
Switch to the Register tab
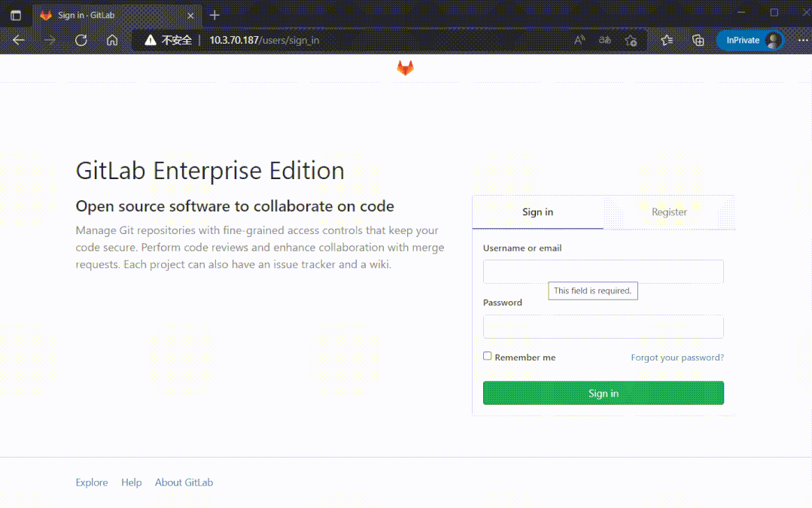(x=669, y=212)
